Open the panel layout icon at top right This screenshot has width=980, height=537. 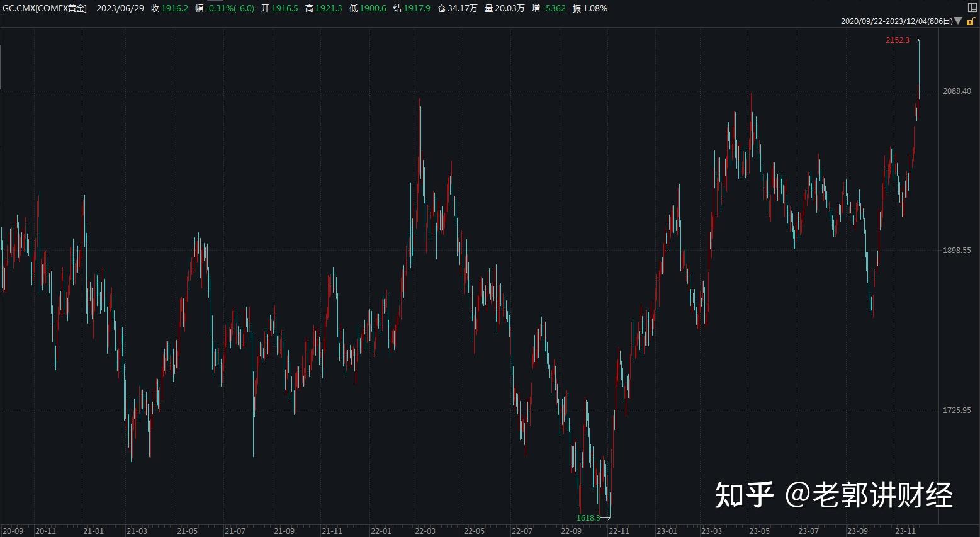[972, 8]
